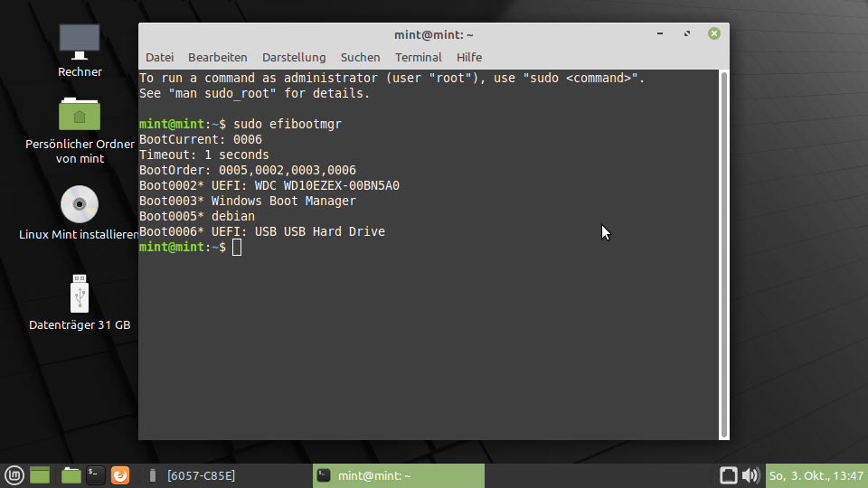The width and height of the screenshot is (868, 488).
Task: Open the Hilfe menu
Action: coord(469,57)
